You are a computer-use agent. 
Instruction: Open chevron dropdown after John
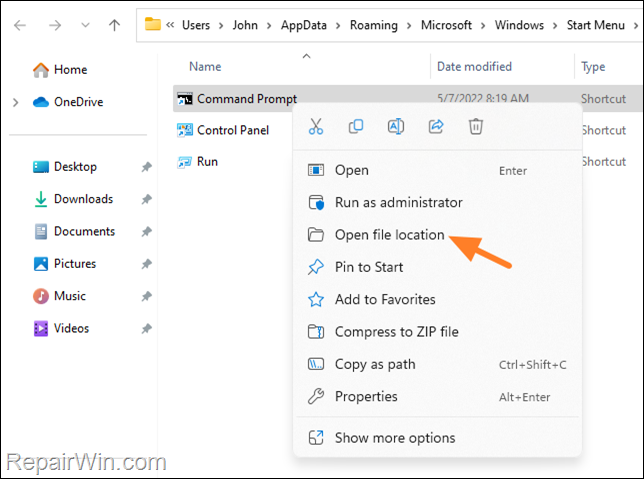(x=269, y=26)
